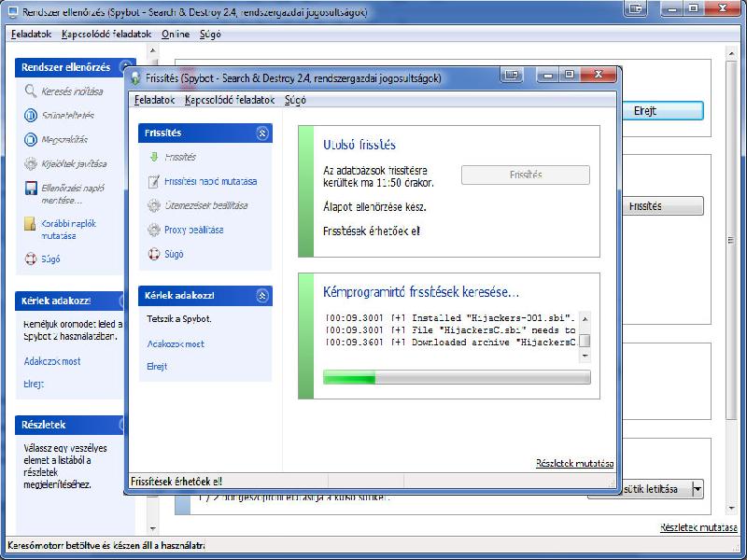Click the update log scrollbar up arrow

[585, 318]
